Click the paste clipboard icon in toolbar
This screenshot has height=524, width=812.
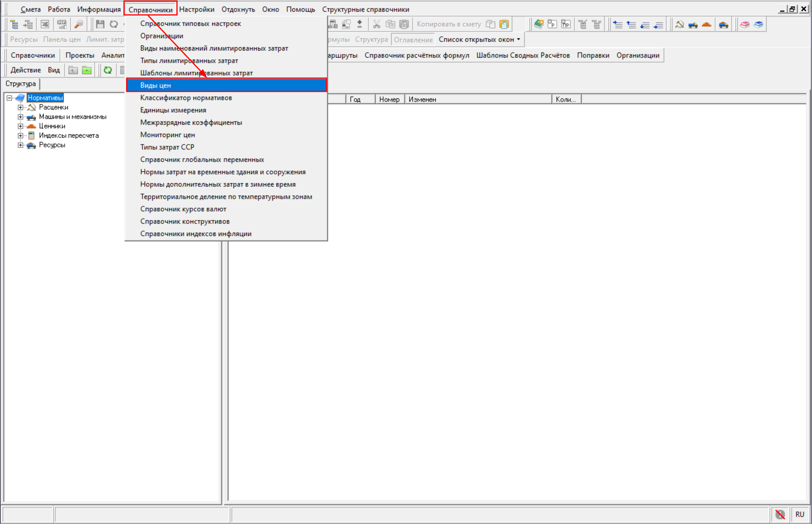tap(404, 24)
